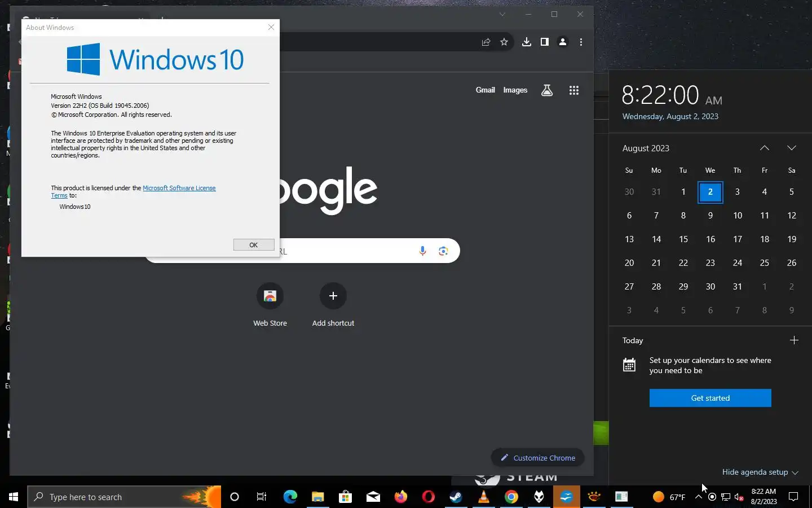Show hidden system tray icons
The height and width of the screenshot is (508, 812).
click(699, 497)
